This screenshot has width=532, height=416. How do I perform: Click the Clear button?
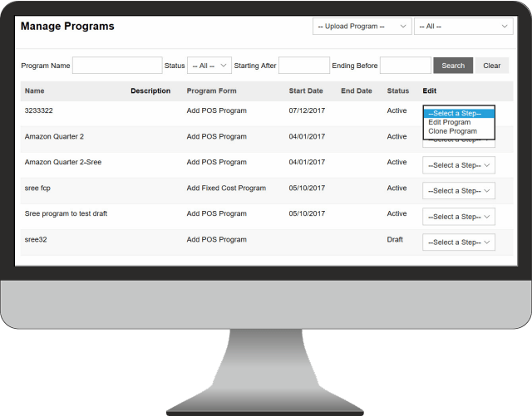pos(491,66)
